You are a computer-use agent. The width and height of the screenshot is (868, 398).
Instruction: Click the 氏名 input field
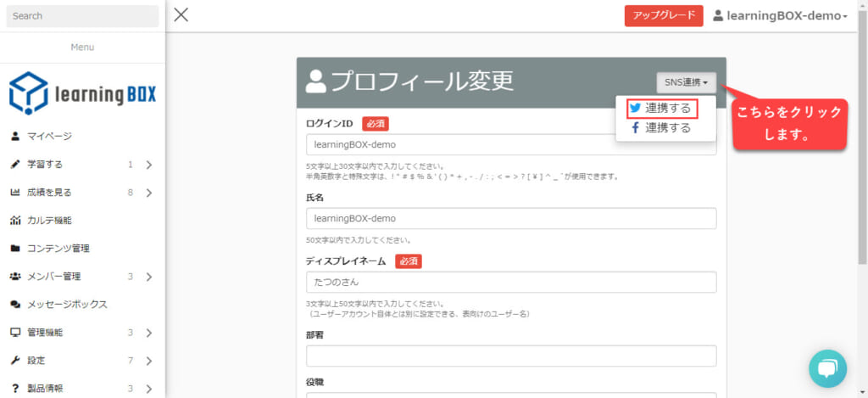pos(511,219)
